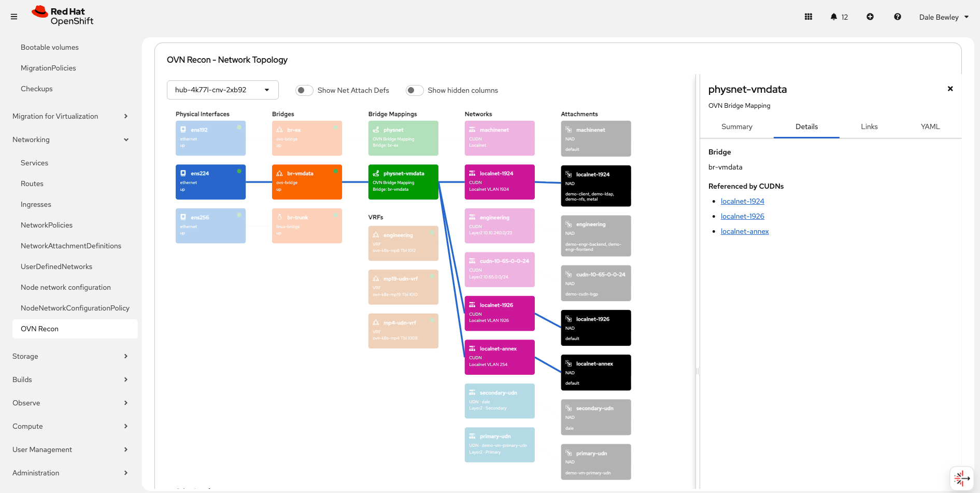980x493 pixels.
Task: Close the physnet-vmdata details panel
Action: click(950, 89)
